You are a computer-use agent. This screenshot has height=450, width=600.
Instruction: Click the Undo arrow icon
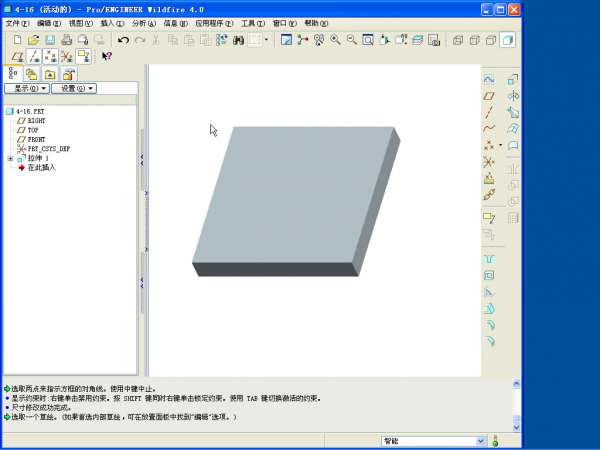[123, 40]
